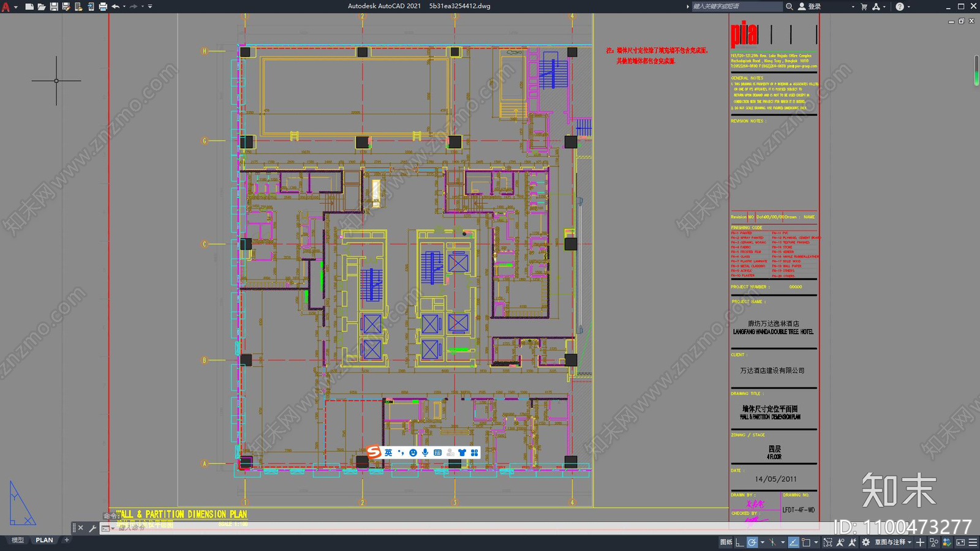This screenshot has width=980, height=551.
Task: Save to Web & Mobile icon
Action: [91, 7]
